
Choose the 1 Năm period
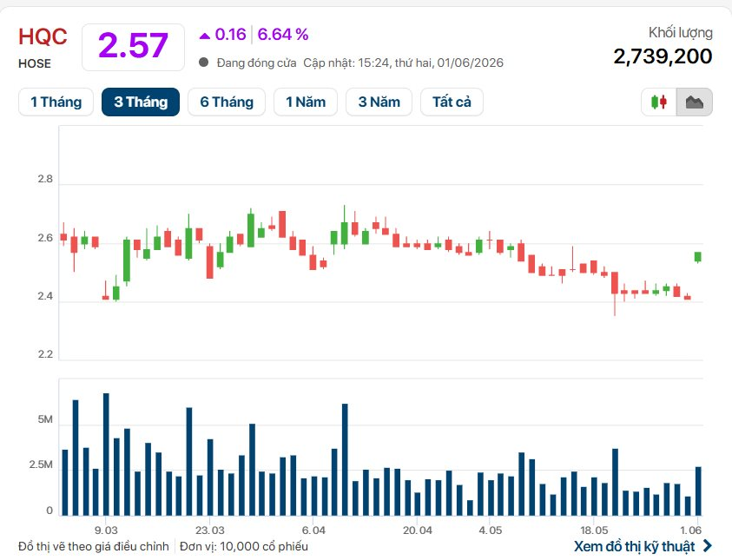[x=306, y=102]
